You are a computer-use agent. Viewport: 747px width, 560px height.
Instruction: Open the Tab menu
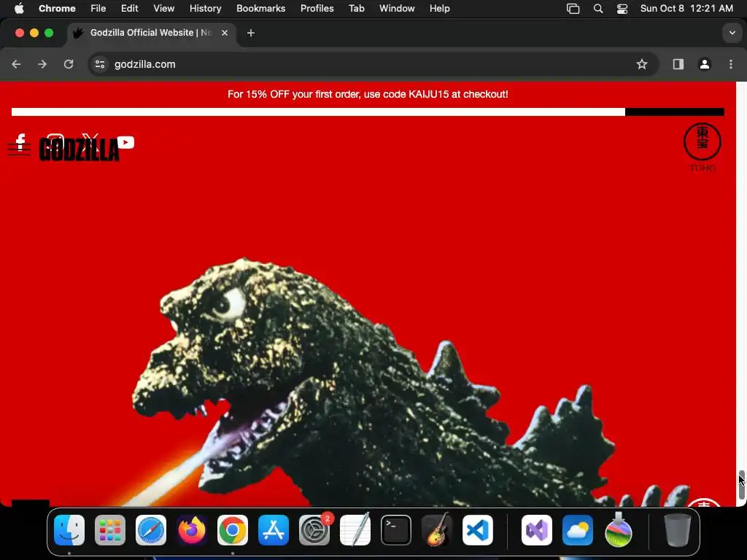356,9
